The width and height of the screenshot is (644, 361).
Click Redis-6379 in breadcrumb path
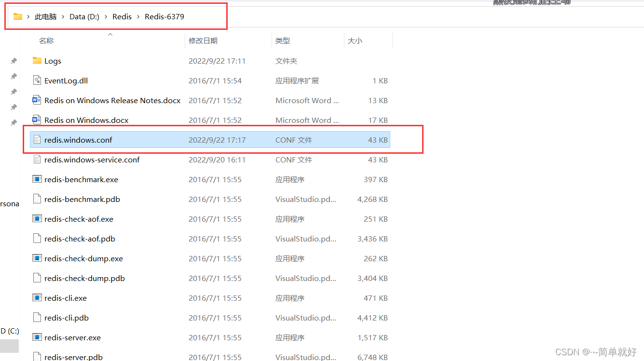click(x=164, y=16)
